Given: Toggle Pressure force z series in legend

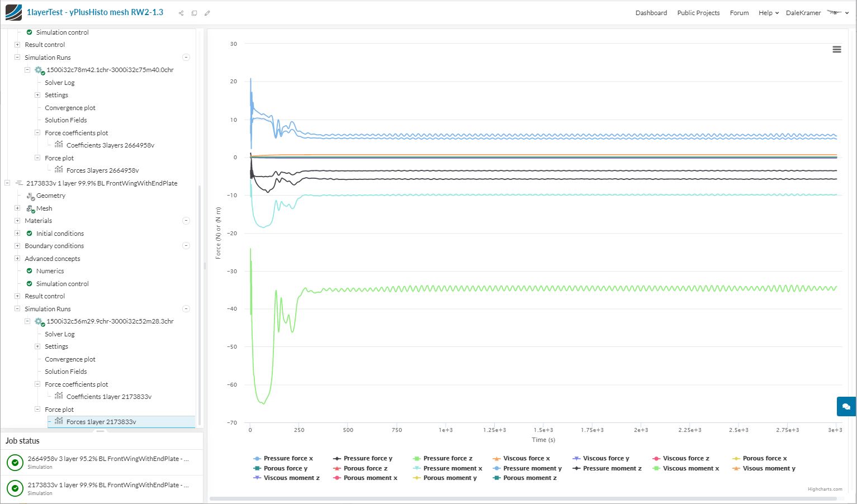Looking at the screenshot, I should (x=448, y=458).
